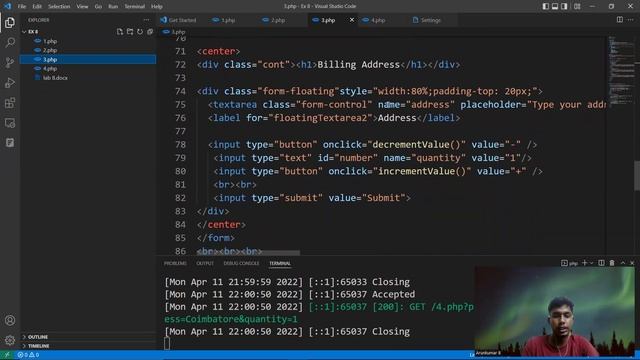This screenshot has width=640, height=360.
Task: Close the 3.php editor tab
Action: tap(352, 20)
